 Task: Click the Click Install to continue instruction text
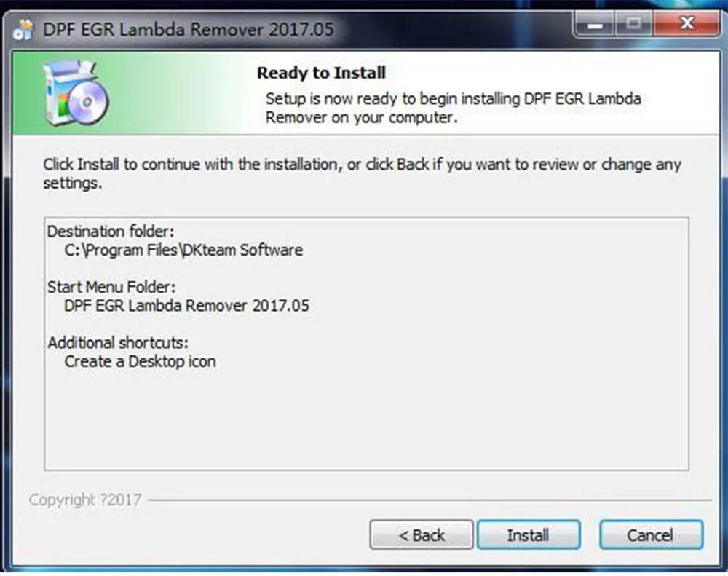[x=362, y=173]
